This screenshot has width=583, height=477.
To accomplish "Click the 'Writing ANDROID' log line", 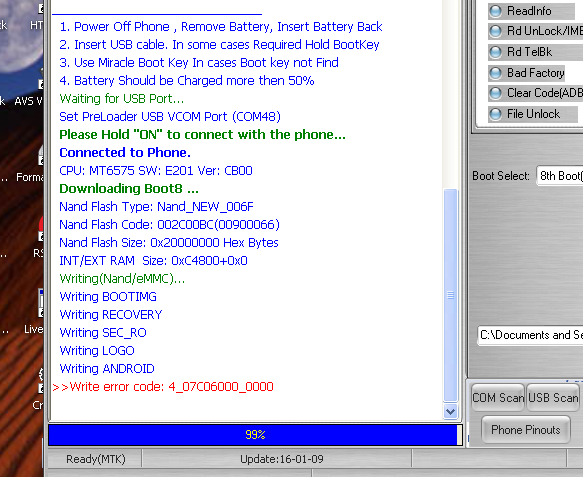I will pyautogui.click(x=107, y=369).
